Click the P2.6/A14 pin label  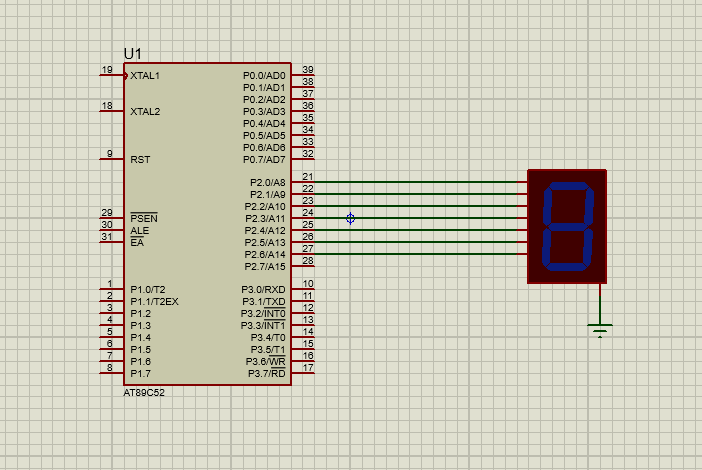point(265,255)
